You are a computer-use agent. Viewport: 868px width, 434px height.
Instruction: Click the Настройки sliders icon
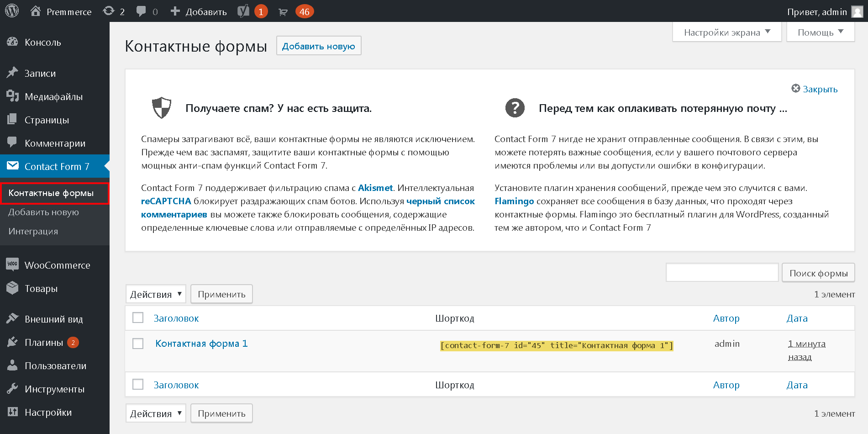[12, 412]
